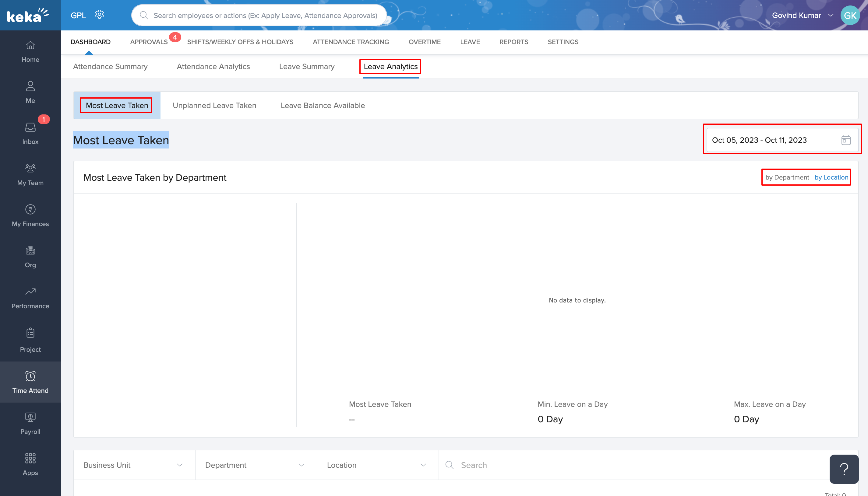Go to My Finances rupee icon

pos(30,209)
